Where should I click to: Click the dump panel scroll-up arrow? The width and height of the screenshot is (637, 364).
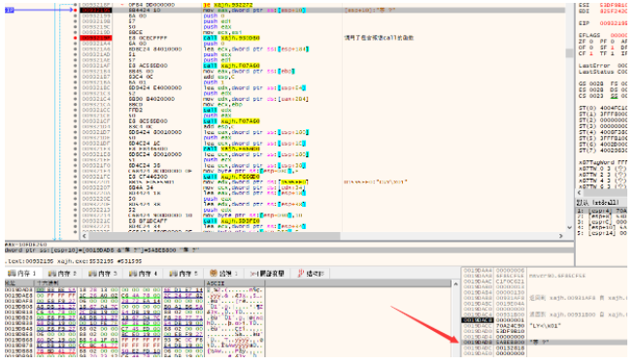pos(455,284)
